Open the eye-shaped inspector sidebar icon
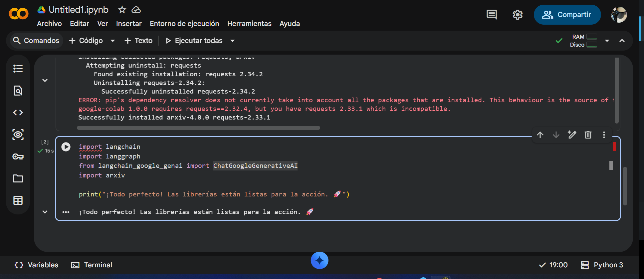644x279 pixels. pos(18,135)
